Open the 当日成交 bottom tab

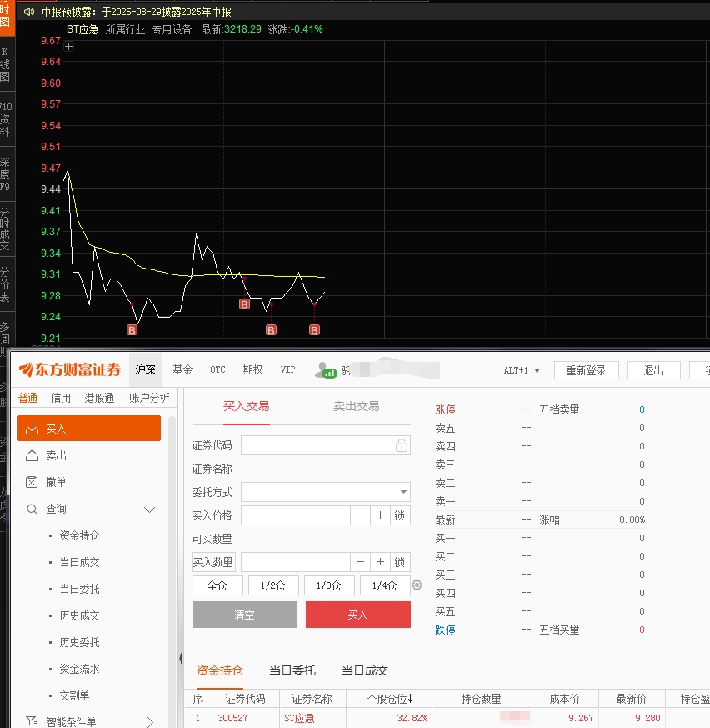click(365, 670)
